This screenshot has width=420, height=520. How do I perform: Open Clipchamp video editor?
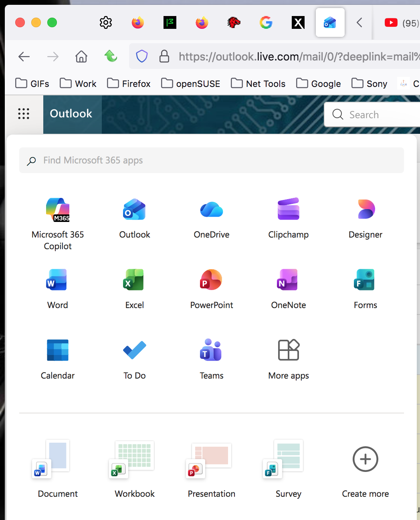[x=289, y=218]
